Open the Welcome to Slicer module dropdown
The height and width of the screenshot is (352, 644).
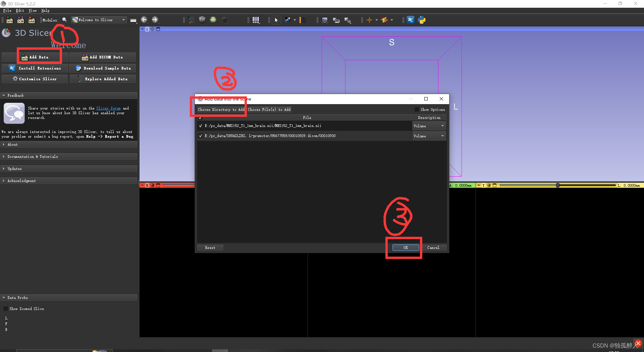click(123, 19)
